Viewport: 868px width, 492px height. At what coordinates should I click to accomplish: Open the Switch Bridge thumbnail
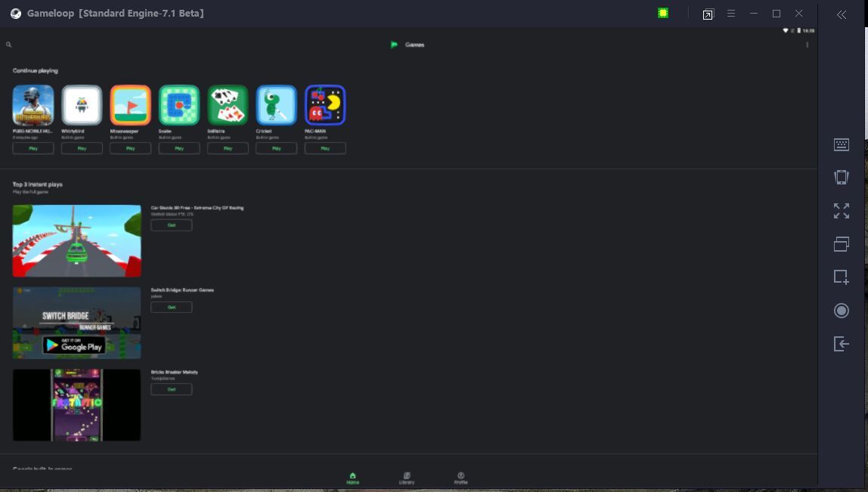[77, 323]
